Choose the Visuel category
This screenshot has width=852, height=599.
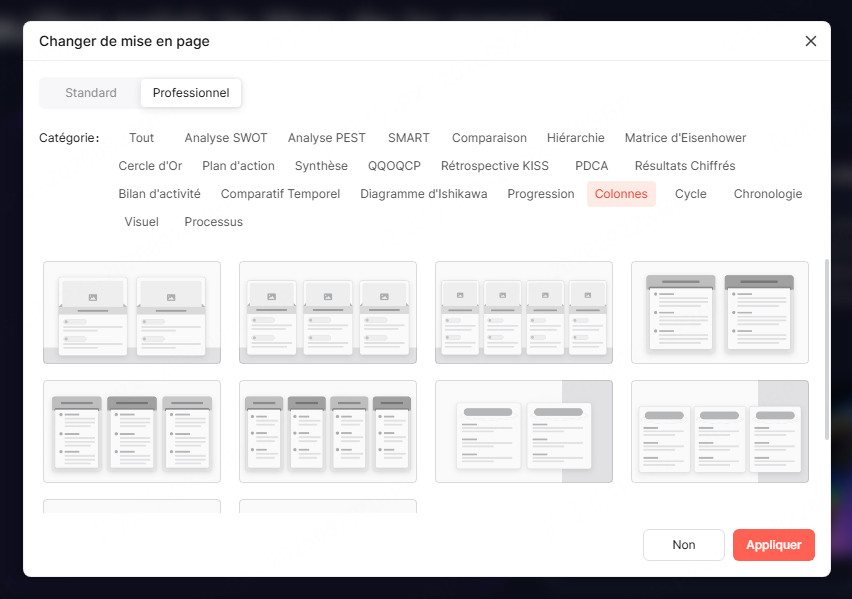point(141,222)
